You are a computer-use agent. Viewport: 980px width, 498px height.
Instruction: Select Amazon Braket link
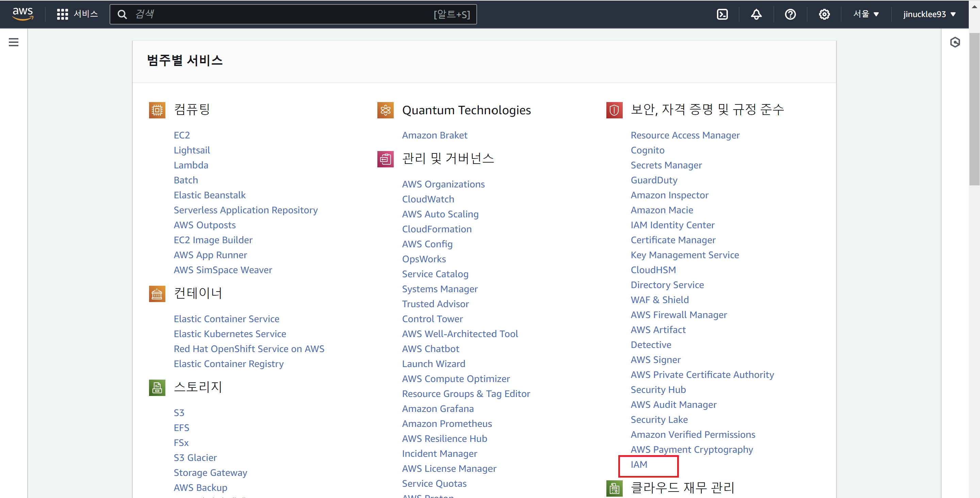[x=435, y=135]
